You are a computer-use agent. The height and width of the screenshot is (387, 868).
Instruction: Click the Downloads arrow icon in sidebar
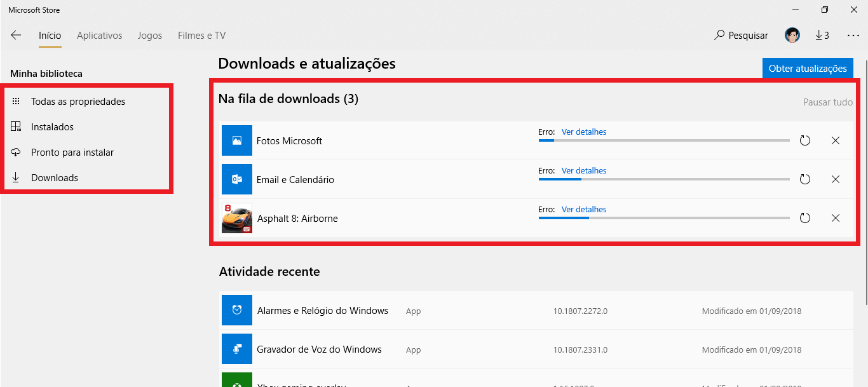(x=16, y=178)
